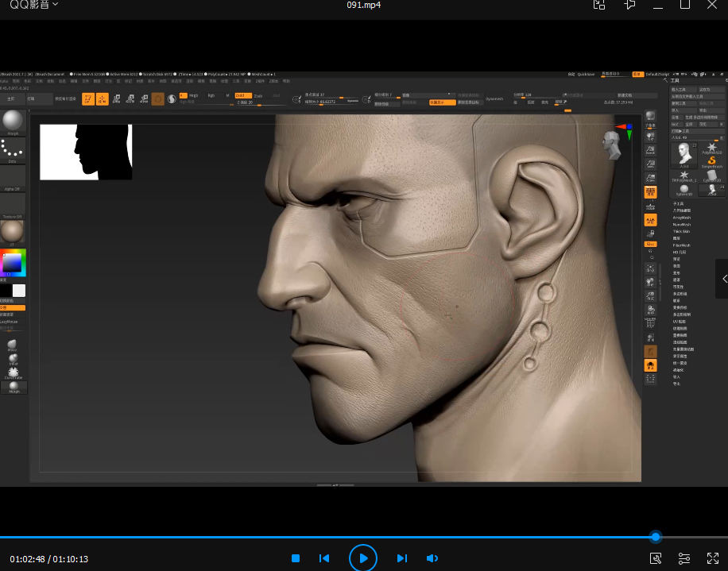Toggle mini player mode icon in title bar
The width and height of the screenshot is (728, 571).
click(600, 5)
